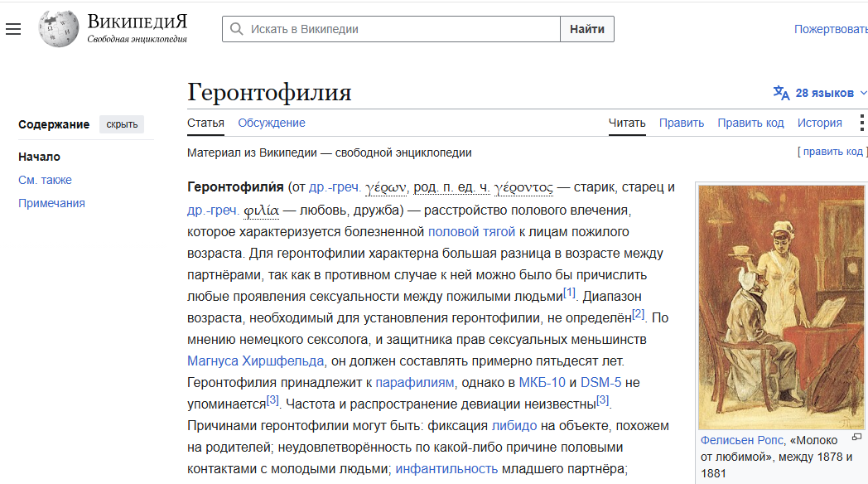Open the Править tab
Image resolution: width=868 pixels, height=484 pixels.
(682, 123)
